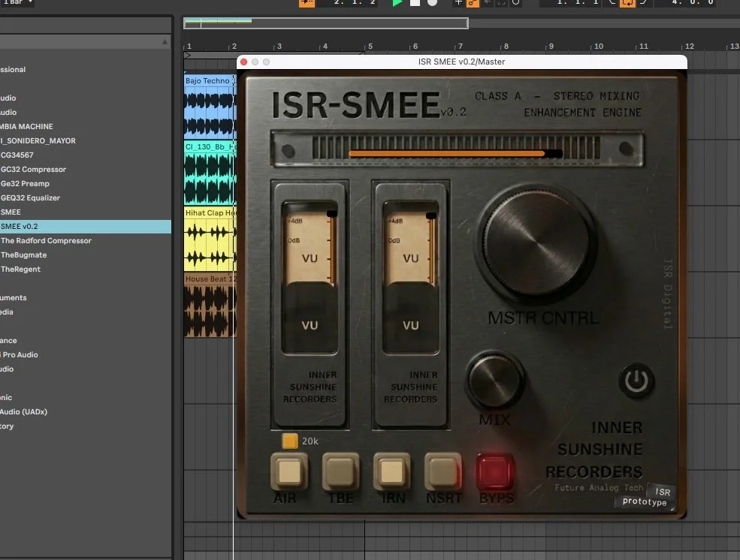Toggle the yellow 20k switch
The height and width of the screenshot is (560, 740).
click(x=290, y=441)
